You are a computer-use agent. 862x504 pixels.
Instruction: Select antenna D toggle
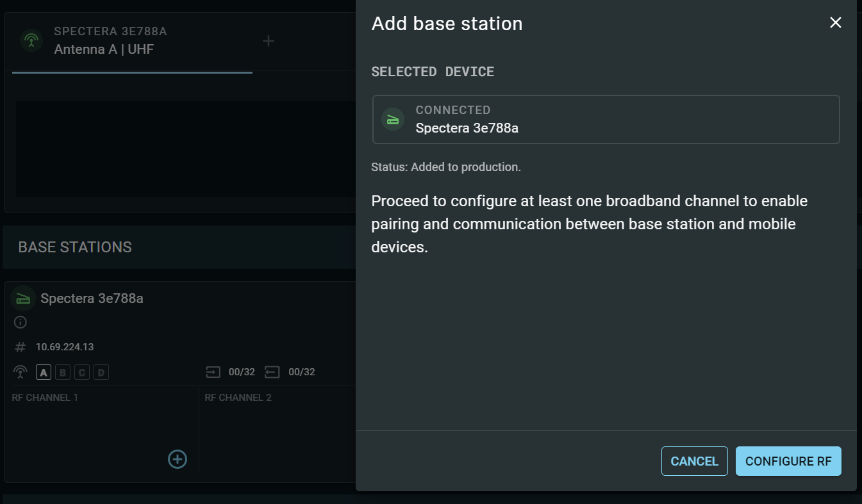pyautogui.click(x=101, y=372)
